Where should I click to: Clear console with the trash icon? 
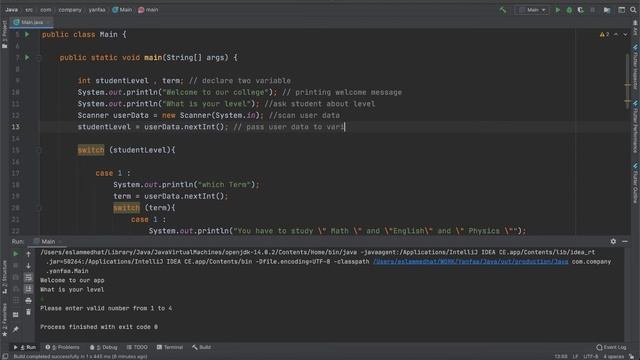coord(28,313)
